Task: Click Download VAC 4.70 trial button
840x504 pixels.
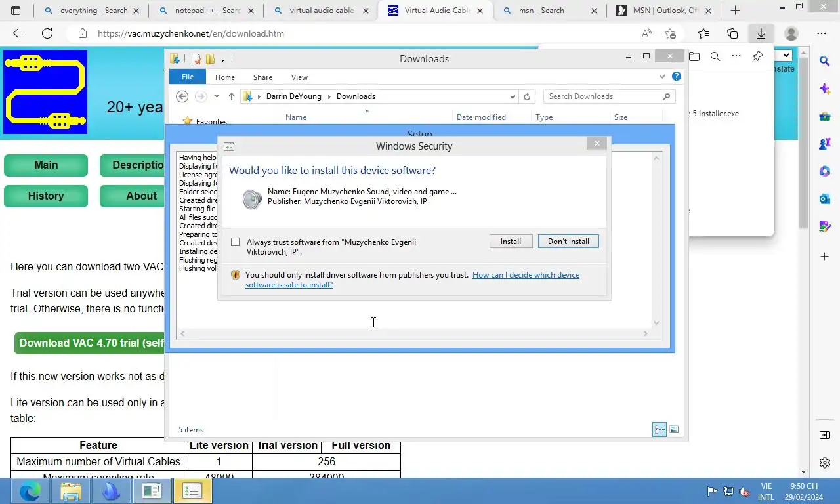Action: 90,343
